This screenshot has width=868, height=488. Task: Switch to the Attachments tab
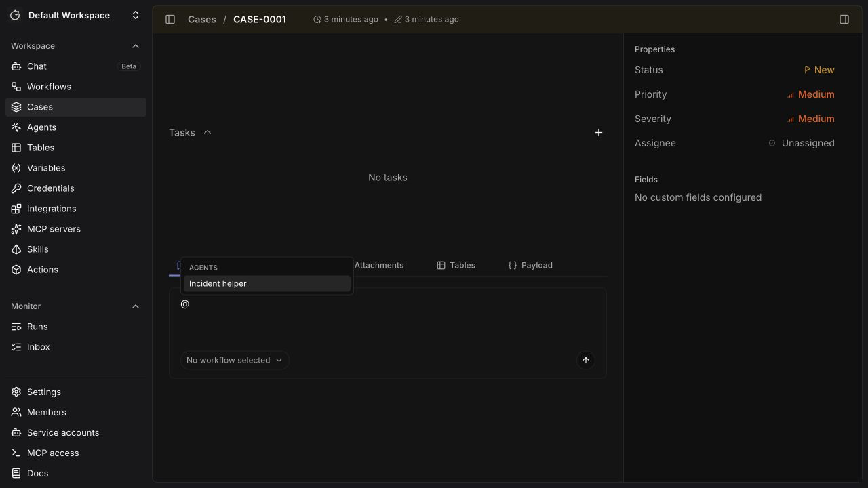(x=378, y=265)
